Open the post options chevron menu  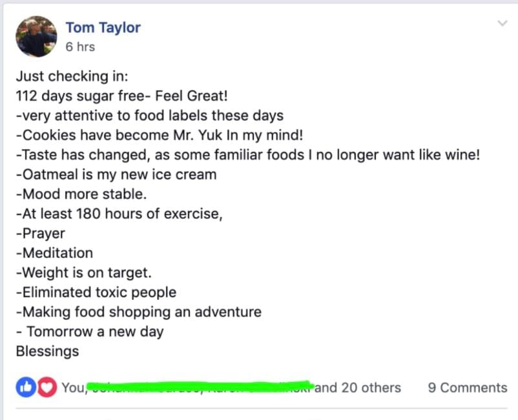click(x=502, y=23)
